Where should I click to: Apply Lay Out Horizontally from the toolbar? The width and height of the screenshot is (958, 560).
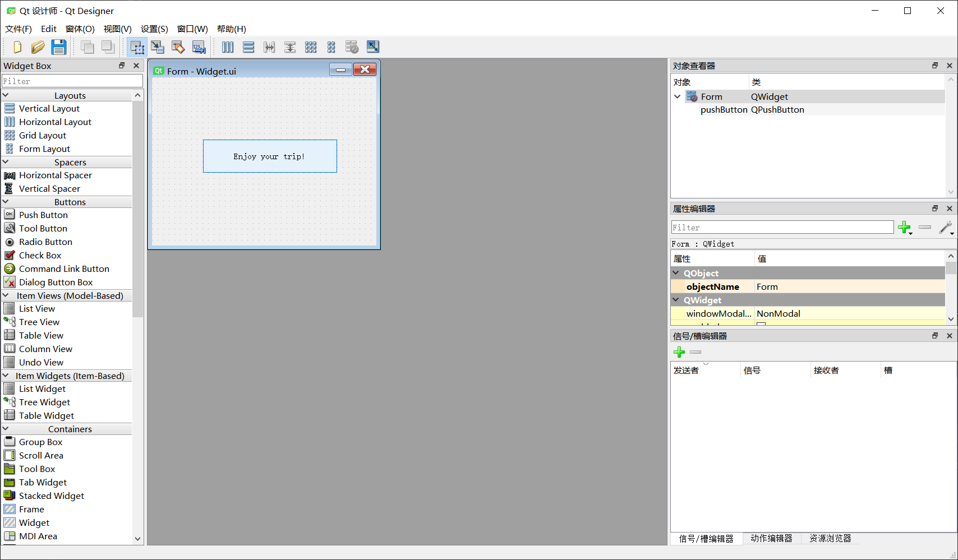(x=228, y=47)
